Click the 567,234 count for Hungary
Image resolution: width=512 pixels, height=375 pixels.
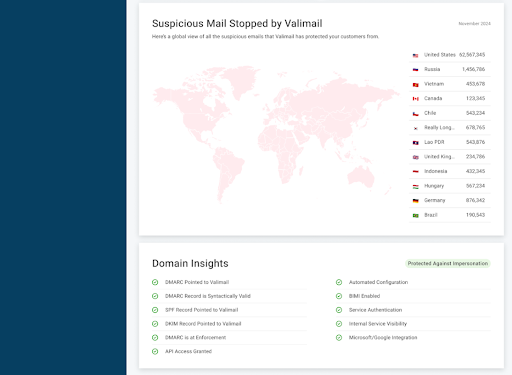coord(475,186)
